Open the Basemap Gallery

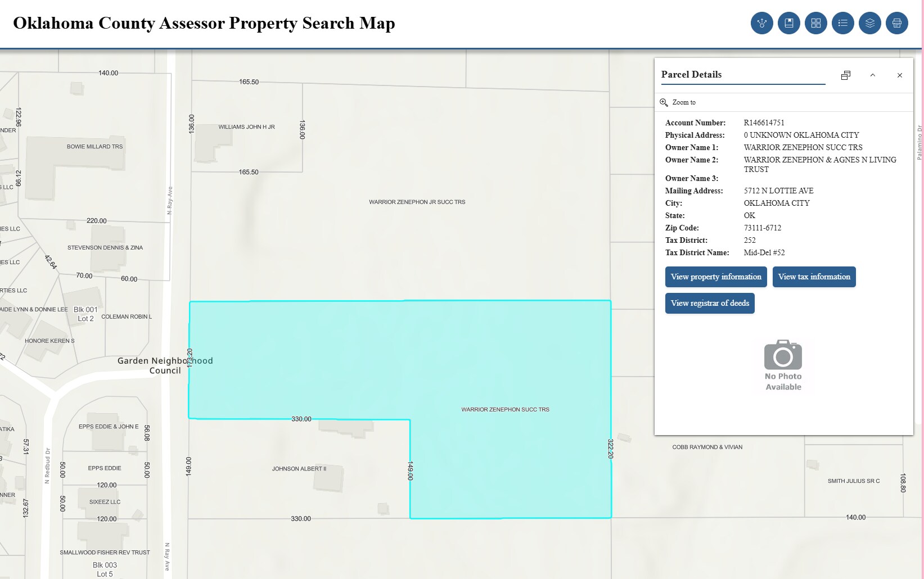816,23
